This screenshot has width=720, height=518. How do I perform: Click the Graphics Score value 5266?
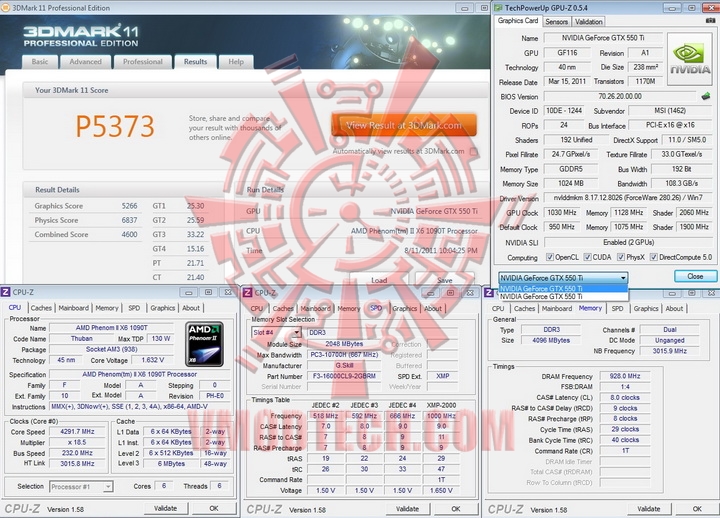129,206
